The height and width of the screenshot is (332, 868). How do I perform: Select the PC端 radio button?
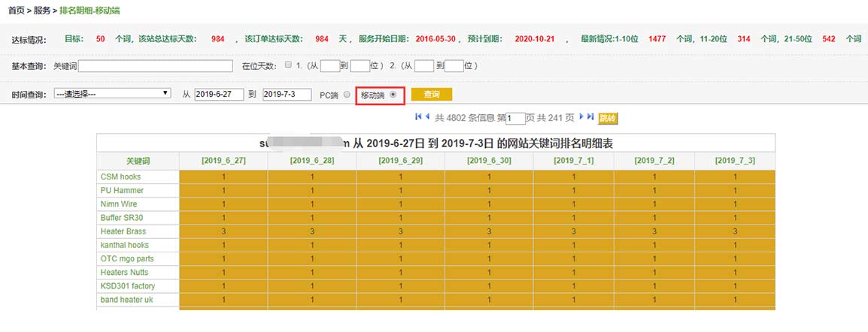pos(347,95)
